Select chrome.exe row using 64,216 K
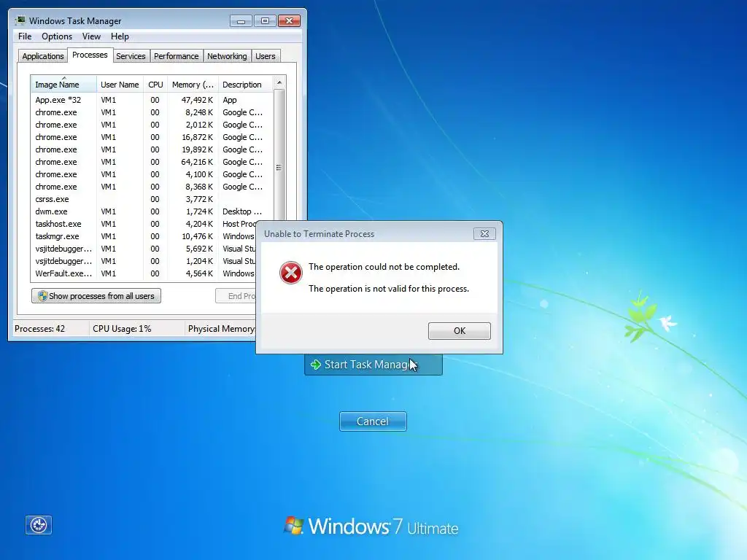This screenshot has width=747, height=560. coord(152,162)
